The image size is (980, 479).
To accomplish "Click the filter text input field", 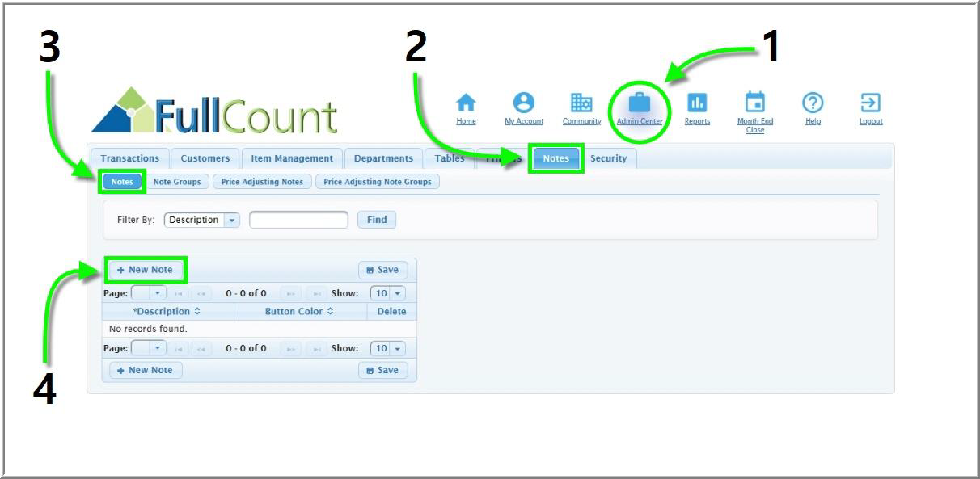I will (x=298, y=220).
